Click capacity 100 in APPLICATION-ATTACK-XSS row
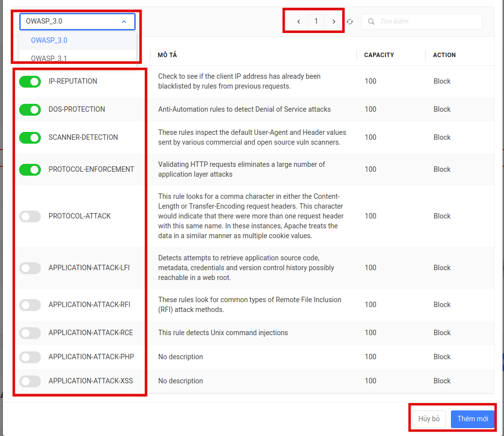 370,381
